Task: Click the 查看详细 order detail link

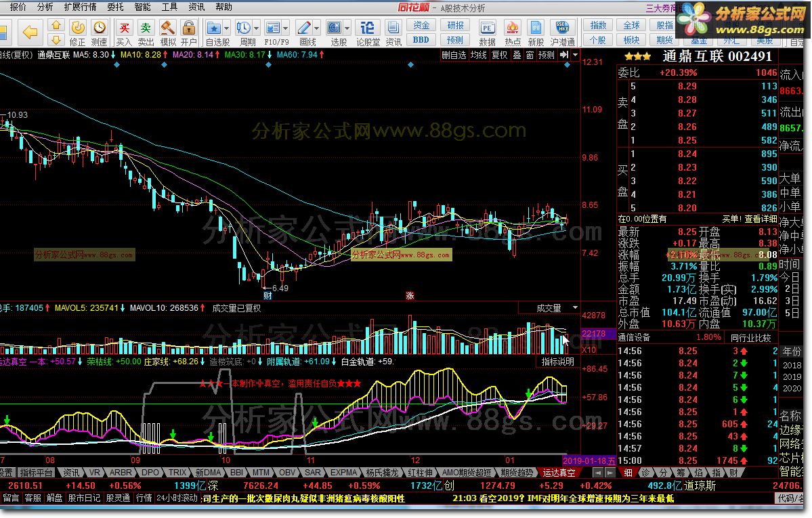Action: [761, 219]
